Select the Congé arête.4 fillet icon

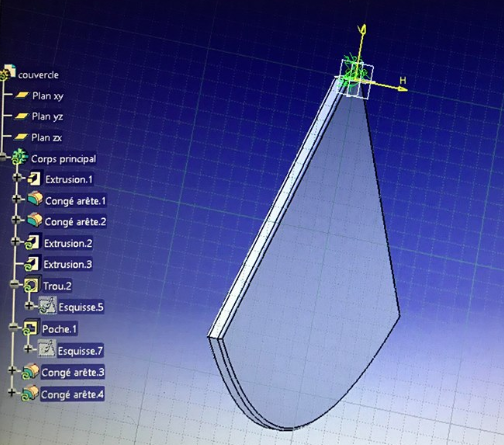[x=30, y=393]
